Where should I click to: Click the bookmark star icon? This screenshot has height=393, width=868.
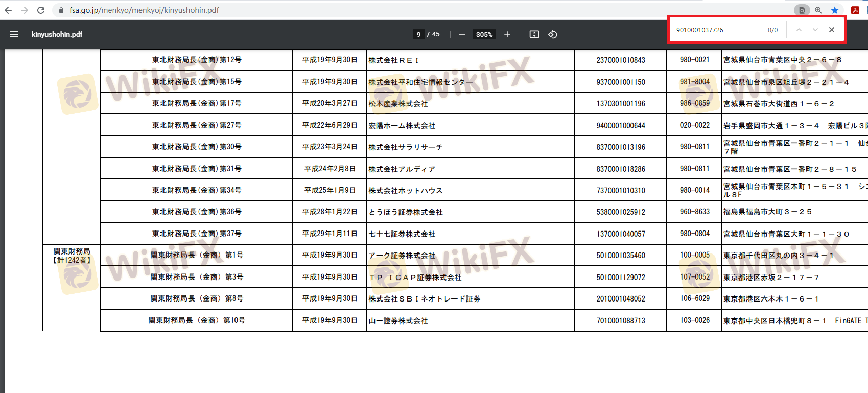[835, 10]
